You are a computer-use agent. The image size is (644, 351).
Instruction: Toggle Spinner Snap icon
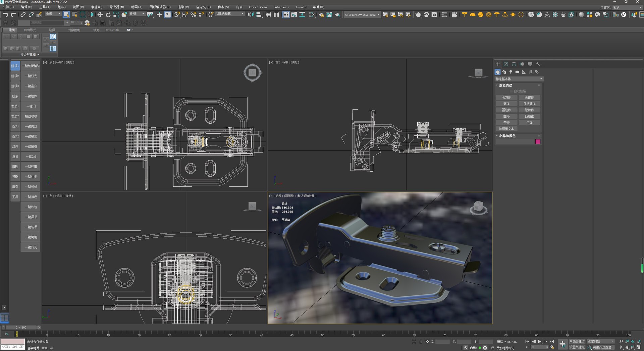pos(201,14)
